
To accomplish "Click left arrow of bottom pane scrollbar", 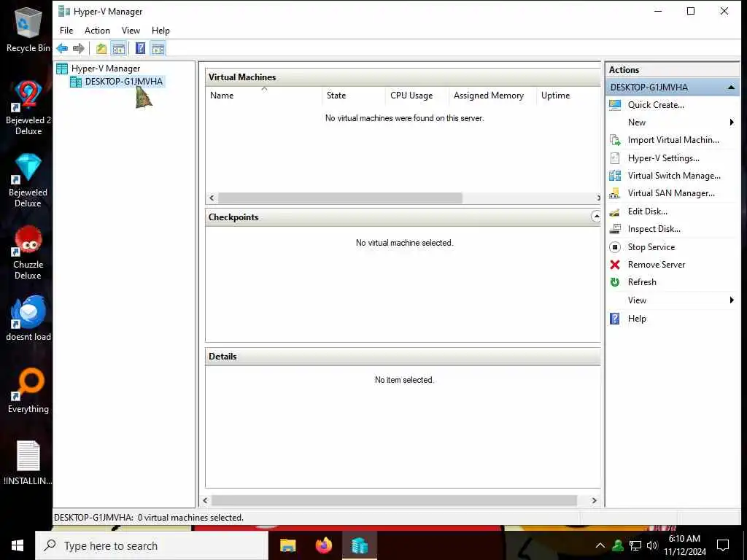I will (x=205, y=500).
